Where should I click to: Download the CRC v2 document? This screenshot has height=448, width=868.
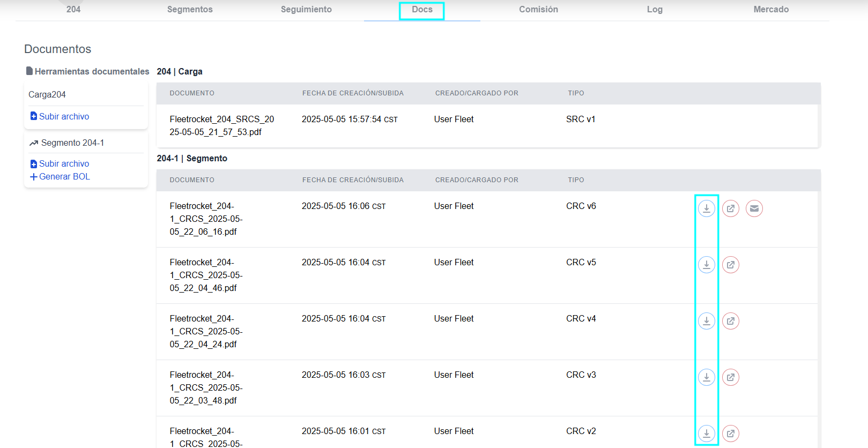click(x=707, y=434)
